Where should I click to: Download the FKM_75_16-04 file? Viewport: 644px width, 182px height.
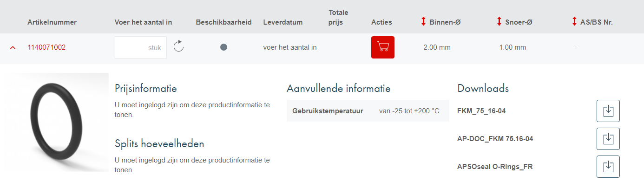(x=608, y=111)
